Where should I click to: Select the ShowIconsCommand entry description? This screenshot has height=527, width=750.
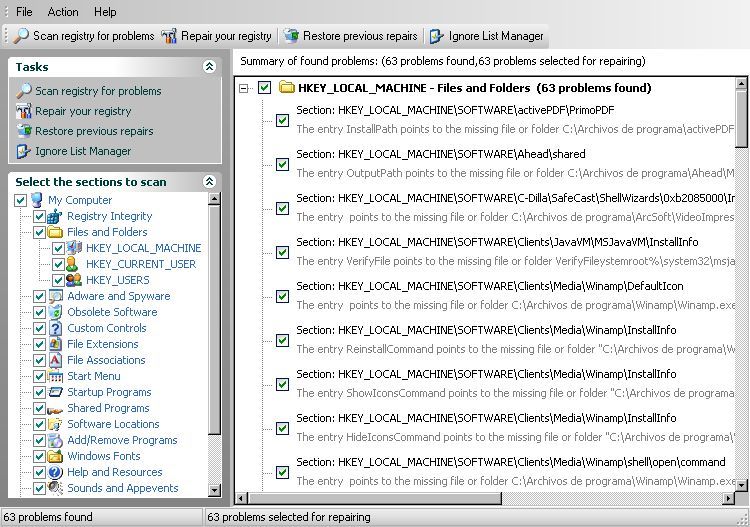tap(516, 393)
